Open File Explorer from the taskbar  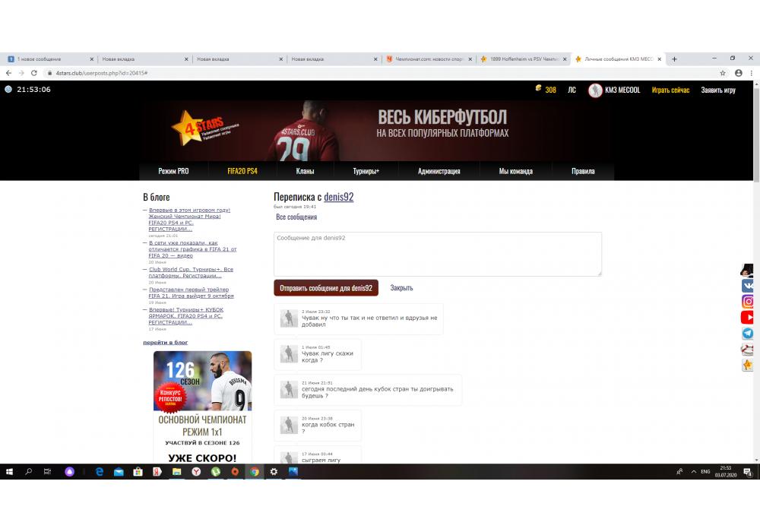click(177, 471)
